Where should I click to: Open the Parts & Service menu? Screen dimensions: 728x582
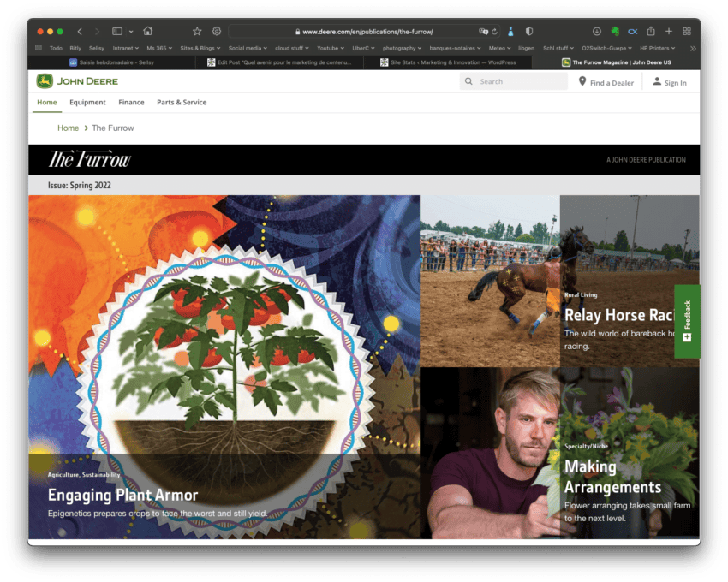point(182,103)
